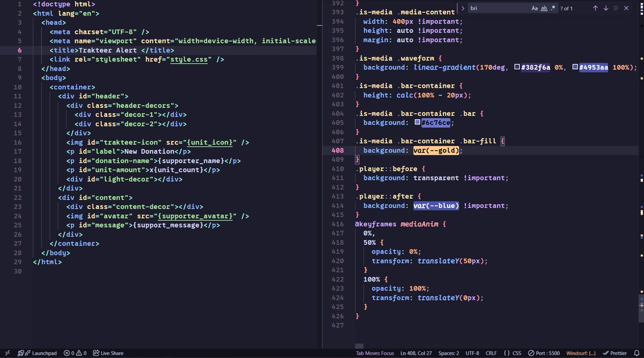Click the "transparent" background value
The image size is (644, 358).
(x=436, y=178)
